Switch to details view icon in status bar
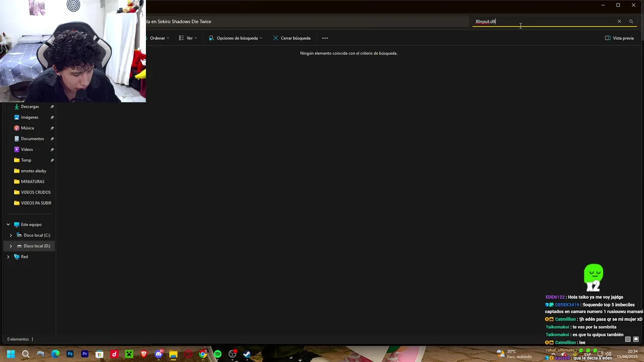 tap(628, 339)
